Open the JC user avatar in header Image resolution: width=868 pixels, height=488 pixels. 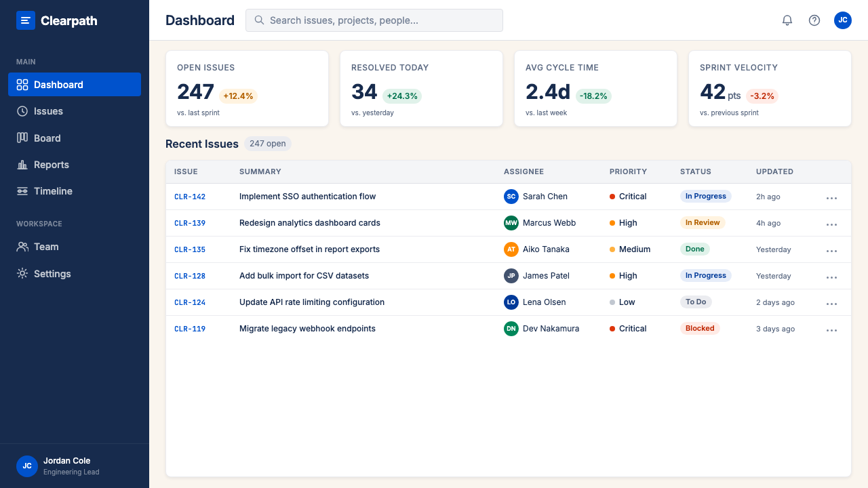coord(843,20)
